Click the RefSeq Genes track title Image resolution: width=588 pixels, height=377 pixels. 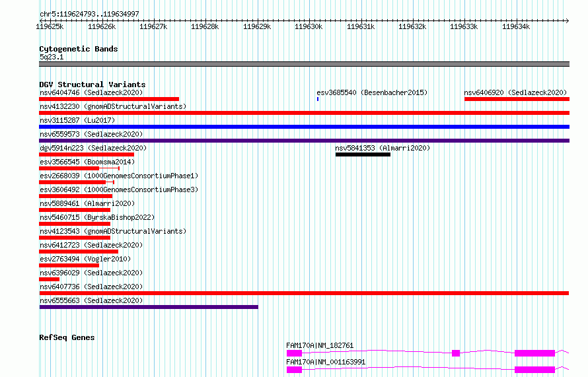tap(67, 337)
